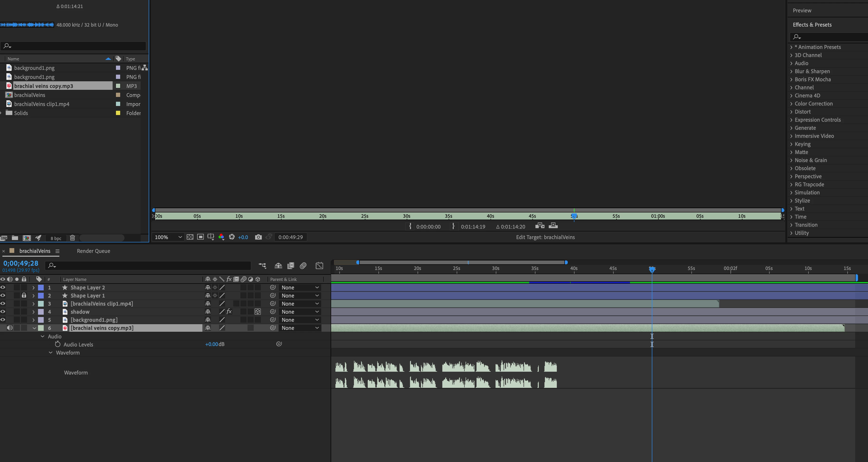Hide Shape Layer 2 using eye icon
Viewport: 868px width, 462px height.
click(x=3, y=288)
